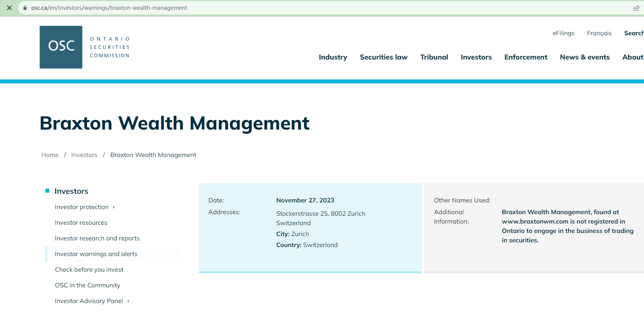Screen dimensions: 644x323
Task: Switch language to Français
Action: click(x=599, y=33)
